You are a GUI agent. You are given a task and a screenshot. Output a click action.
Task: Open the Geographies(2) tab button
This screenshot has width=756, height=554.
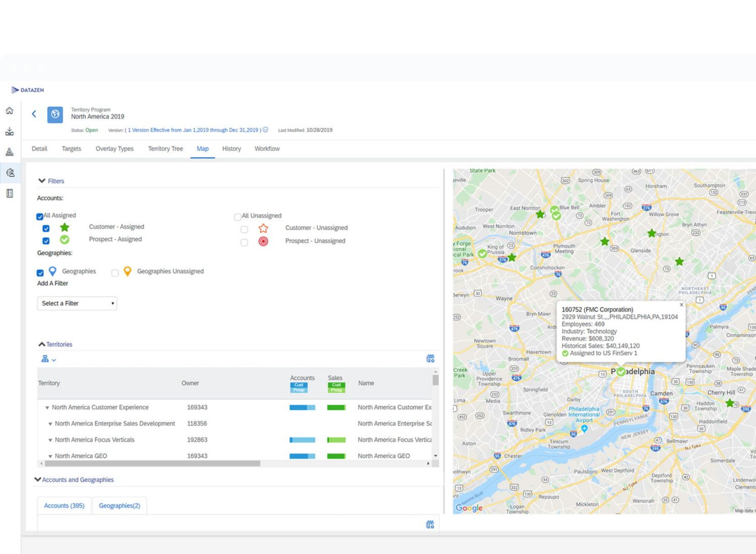point(119,506)
